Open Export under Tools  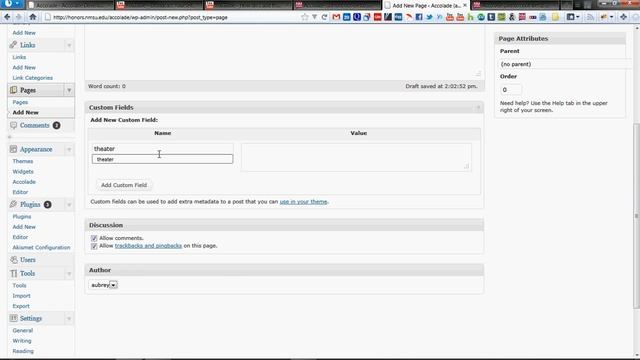(x=21, y=306)
